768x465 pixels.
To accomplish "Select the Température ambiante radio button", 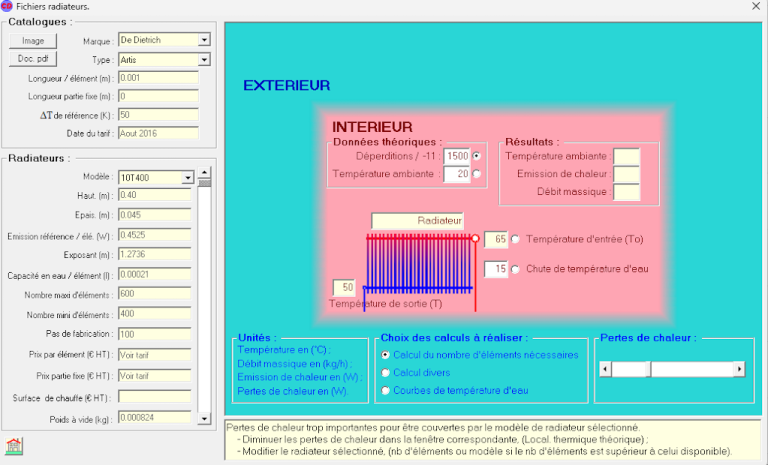I will [477, 173].
